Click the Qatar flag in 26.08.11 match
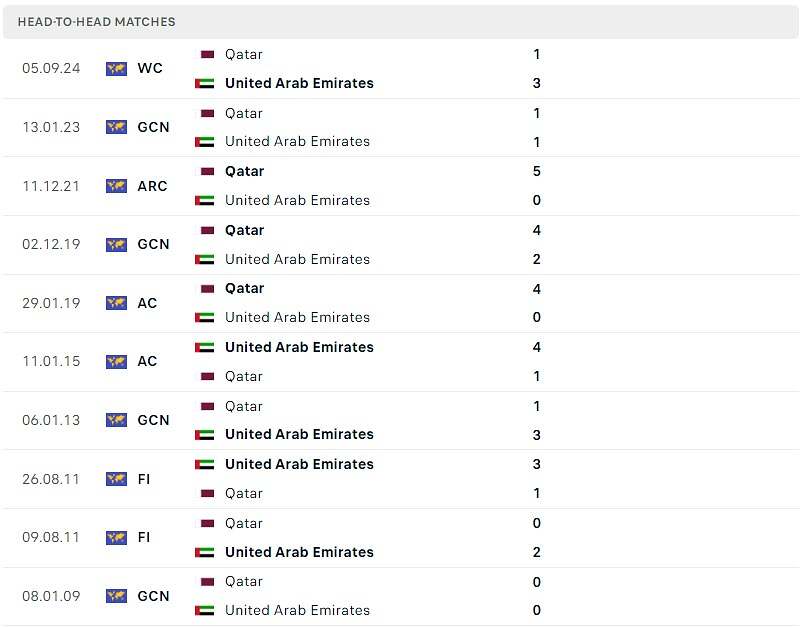This screenshot has width=804, height=628. 207,493
